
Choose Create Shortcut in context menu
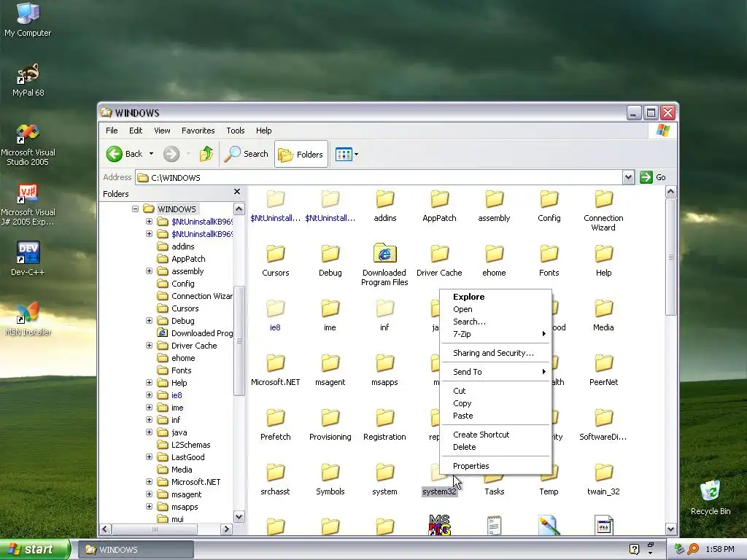pyautogui.click(x=495, y=435)
